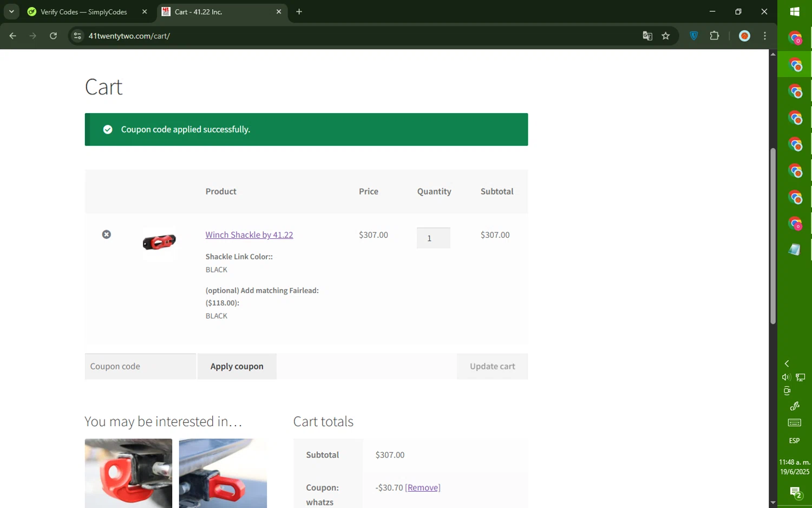Click the scrollbar down arrow

tap(773, 503)
